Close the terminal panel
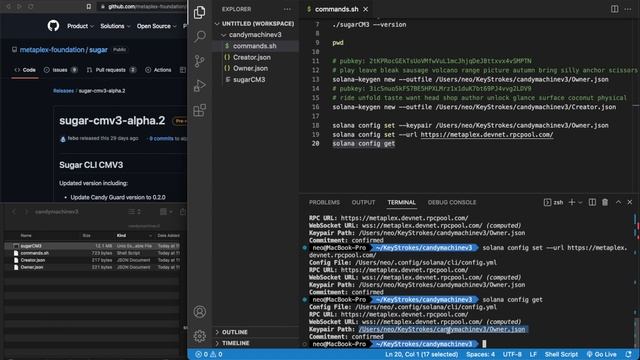This screenshot has width=640, height=360. tap(630, 202)
